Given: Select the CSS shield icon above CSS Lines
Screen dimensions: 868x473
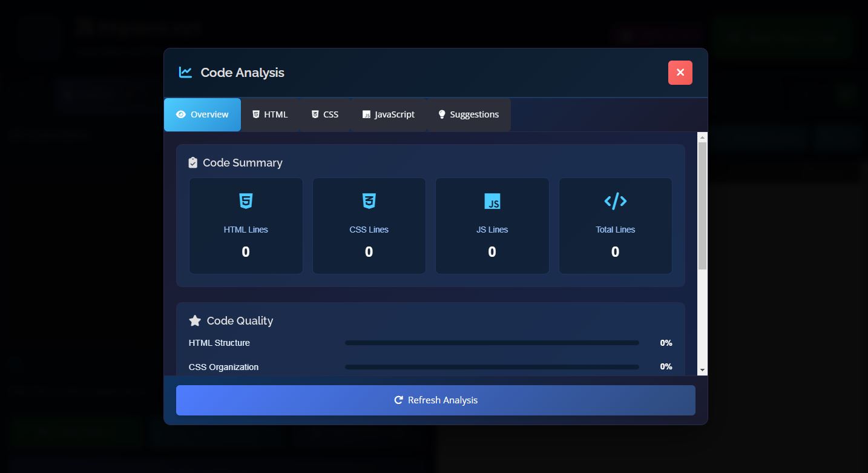Looking at the screenshot, I should point(369,201).
